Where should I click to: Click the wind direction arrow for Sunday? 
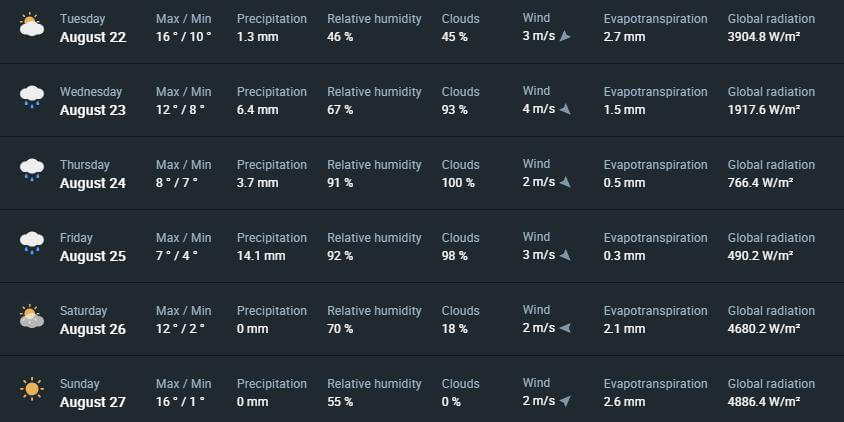click(565, 401)
